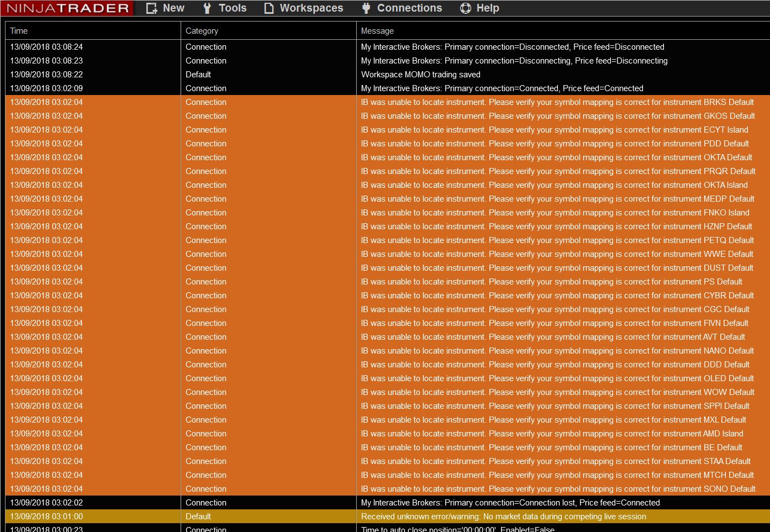Click the timestamp 13/09/2018 03:02:09
Screen dimensions: 770x532
[x=46, y=88]
